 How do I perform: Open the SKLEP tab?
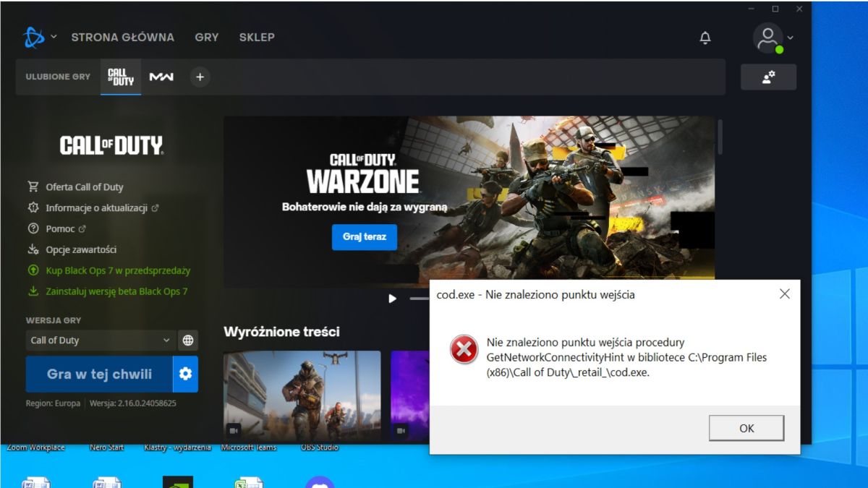(257, 37)
